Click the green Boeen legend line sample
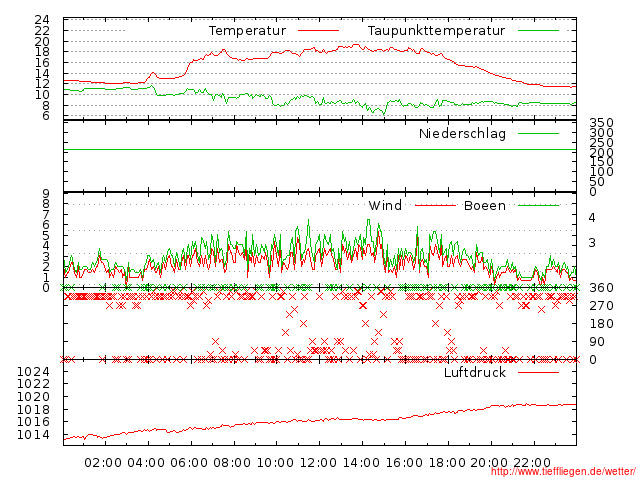This screenshot has width=640, height=480. pyautogui.click(x=538, y=205)
